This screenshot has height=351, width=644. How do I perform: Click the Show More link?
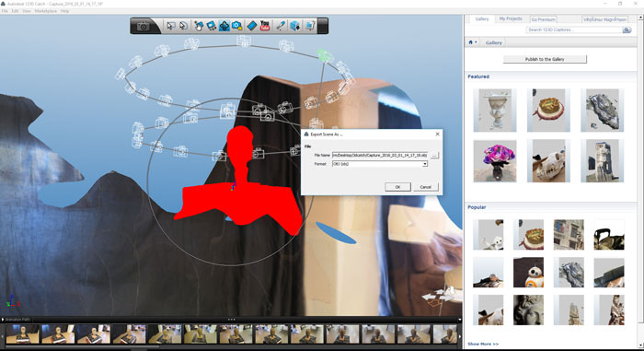point(483,344)
